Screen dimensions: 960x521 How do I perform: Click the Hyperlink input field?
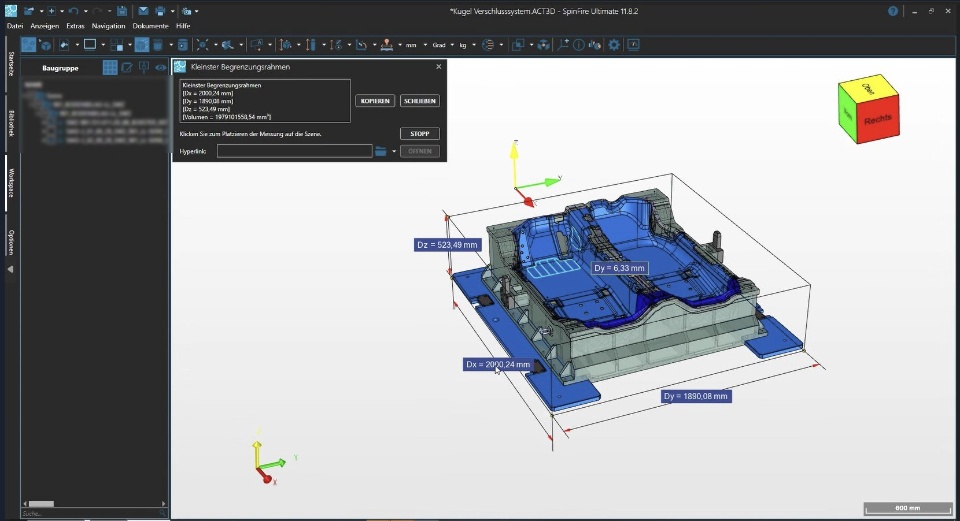click(x=294, y=151)
